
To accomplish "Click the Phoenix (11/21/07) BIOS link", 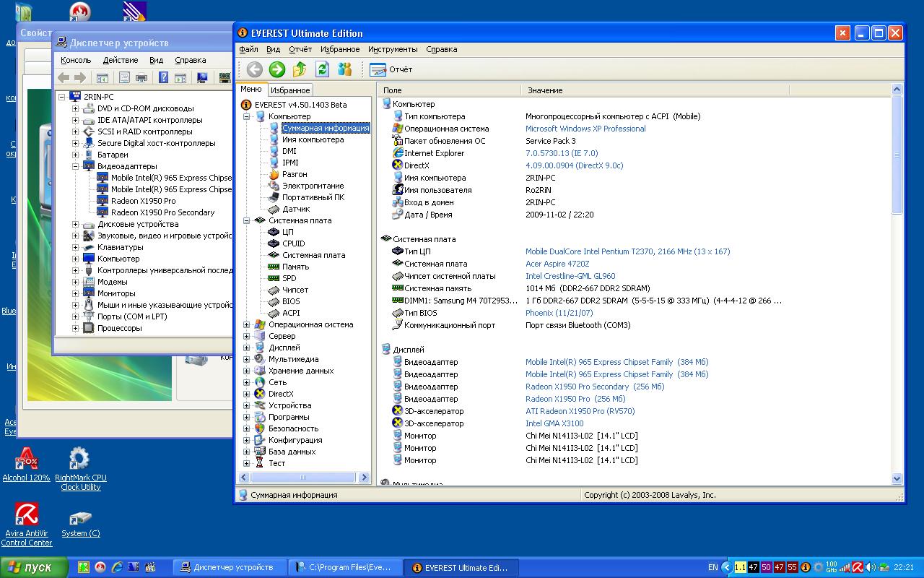I will [x=559, y=313].
